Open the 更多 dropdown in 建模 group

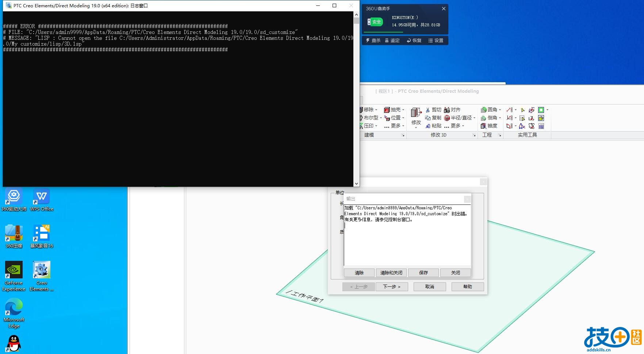click(x=394, y=126)
